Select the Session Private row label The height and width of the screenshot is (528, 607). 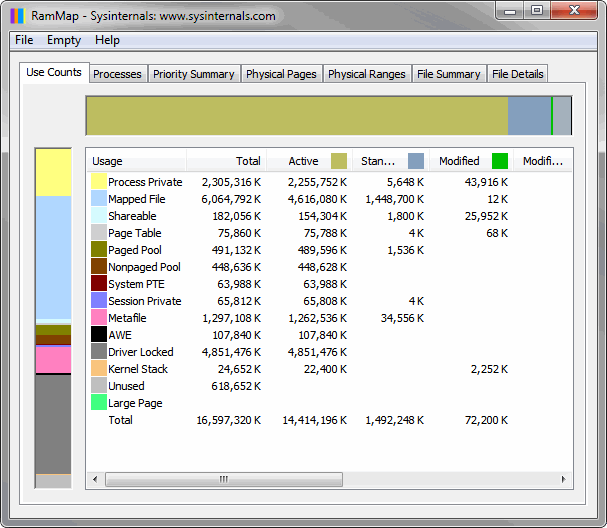coord(145,301)
